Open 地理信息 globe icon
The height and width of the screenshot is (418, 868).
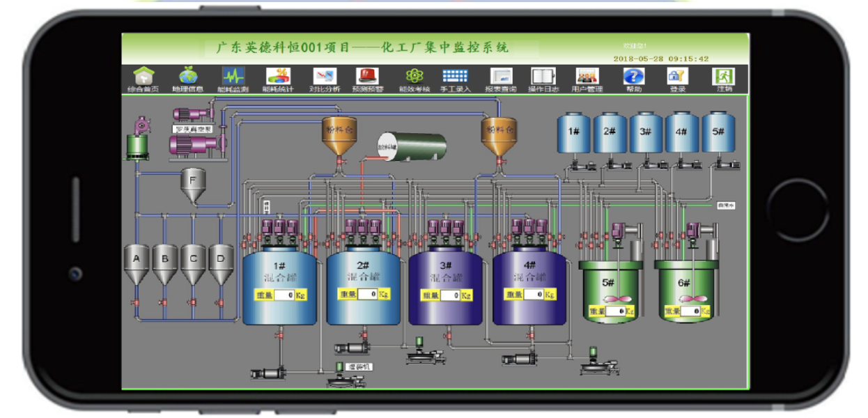(187, 76)
